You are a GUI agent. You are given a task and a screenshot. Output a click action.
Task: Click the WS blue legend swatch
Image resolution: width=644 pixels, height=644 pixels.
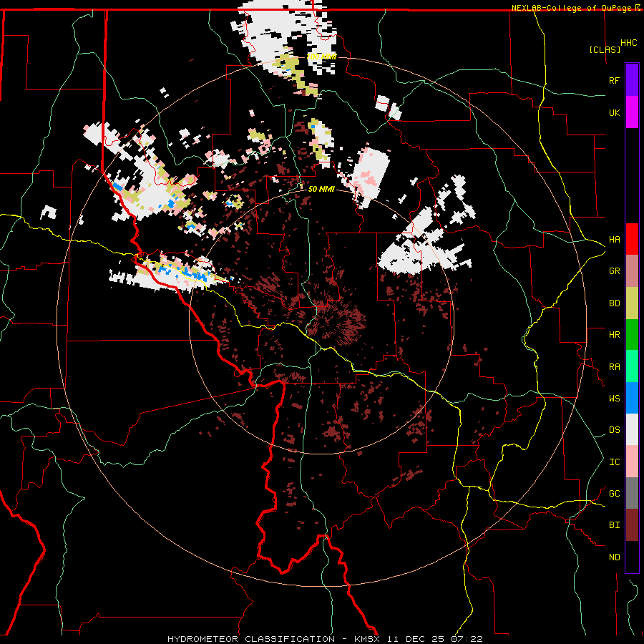pyautogui.click(x=632, y=398)
